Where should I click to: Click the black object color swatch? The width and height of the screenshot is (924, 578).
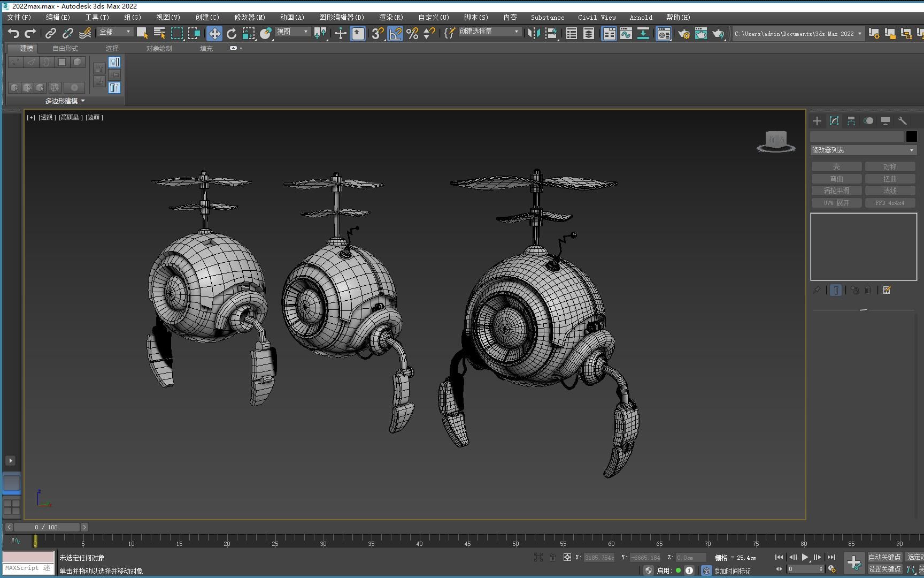[x=911, y=136]
